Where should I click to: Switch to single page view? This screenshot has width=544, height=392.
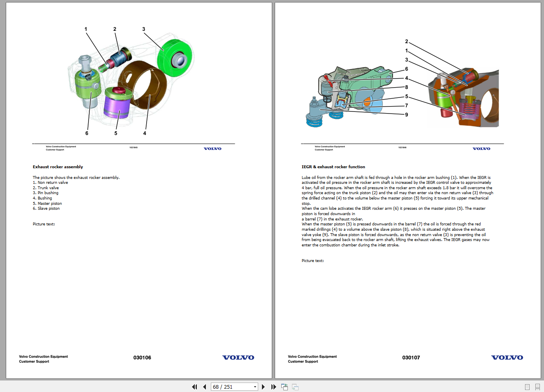point(527,387)
